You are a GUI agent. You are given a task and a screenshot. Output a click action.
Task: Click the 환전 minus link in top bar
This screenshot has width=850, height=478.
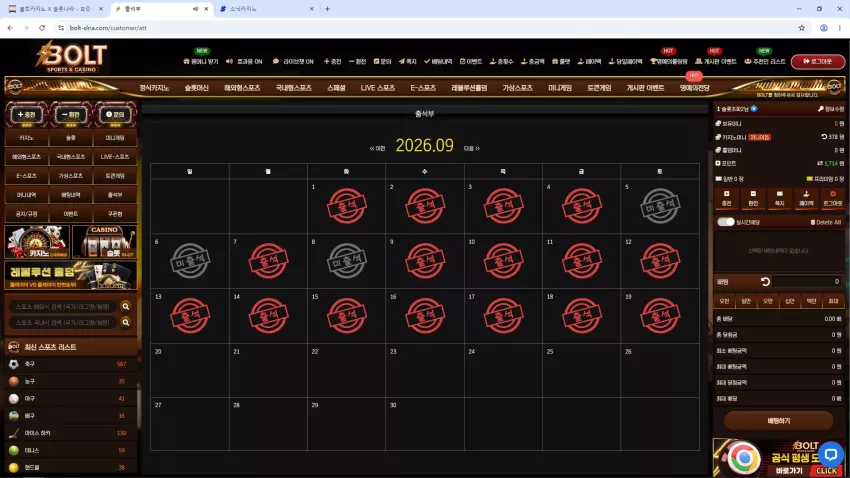[358, 62]
